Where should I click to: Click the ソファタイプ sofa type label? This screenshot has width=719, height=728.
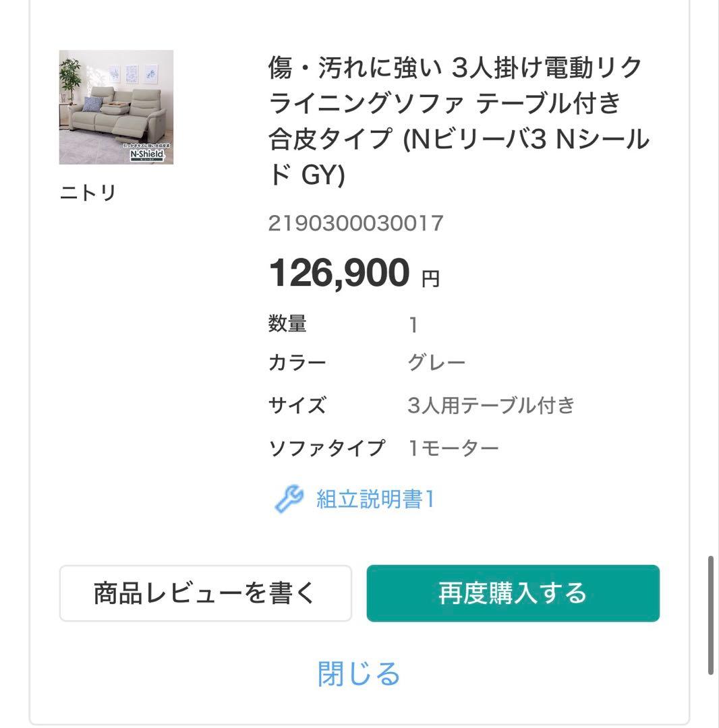pyautogui.click(x=326, y=448)
